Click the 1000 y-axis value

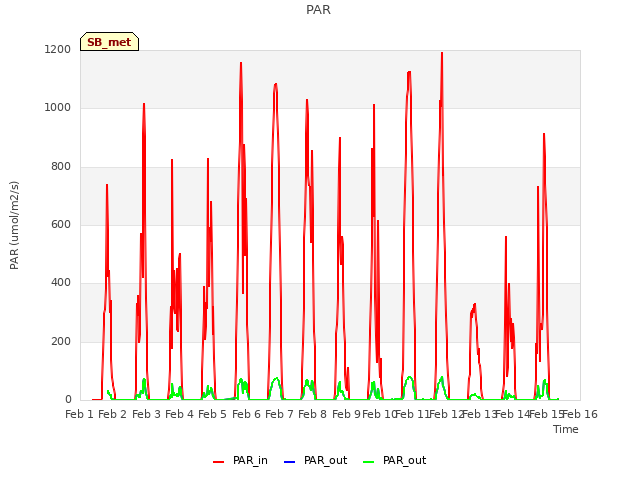[x=58, y=107]
